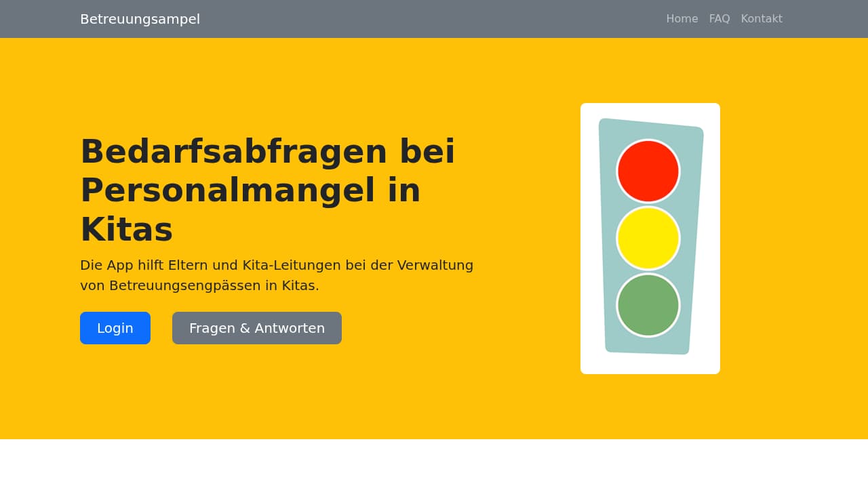The height and width of the screenshot is (488, 868).
Task: Open the Kontakt nav link
Action: click(x=762, y=19)
